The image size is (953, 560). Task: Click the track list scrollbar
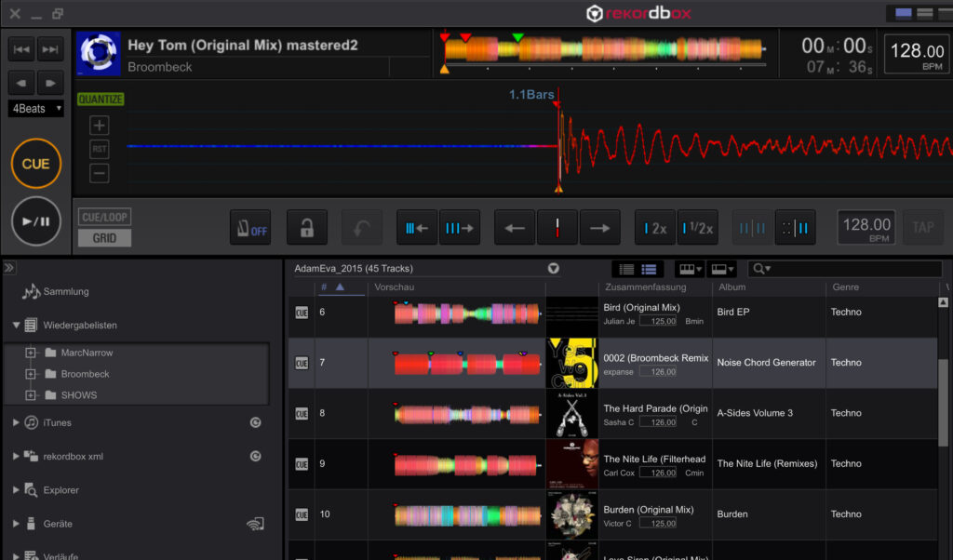tap(944, 401)
